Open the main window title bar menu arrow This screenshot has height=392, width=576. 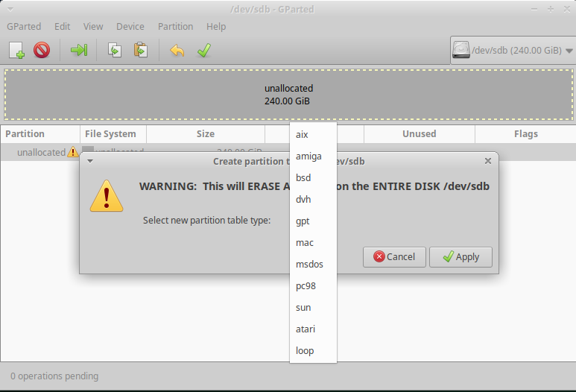(x=10, y=10)
